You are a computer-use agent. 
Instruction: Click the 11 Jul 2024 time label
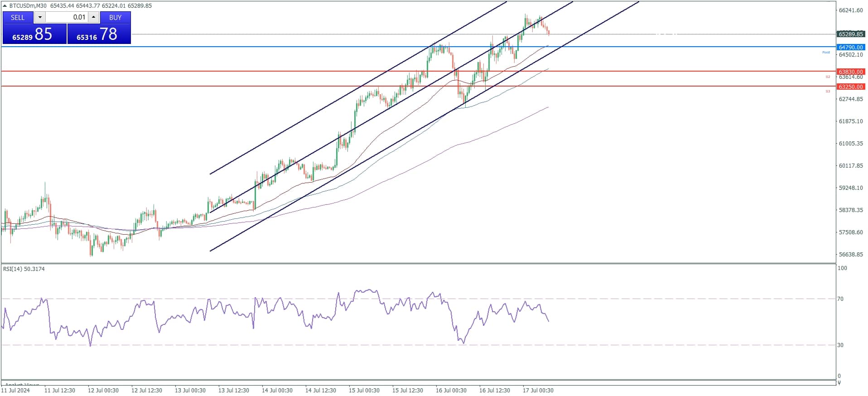(15, 391)
